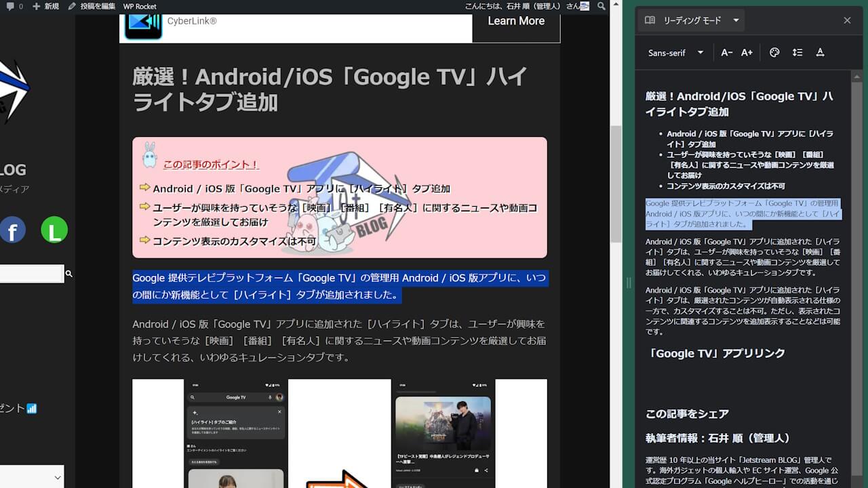Screen dimensions: 868x488
Task: Click the CyberLink® link in the ad banner
Action: [x=192, y=21]
